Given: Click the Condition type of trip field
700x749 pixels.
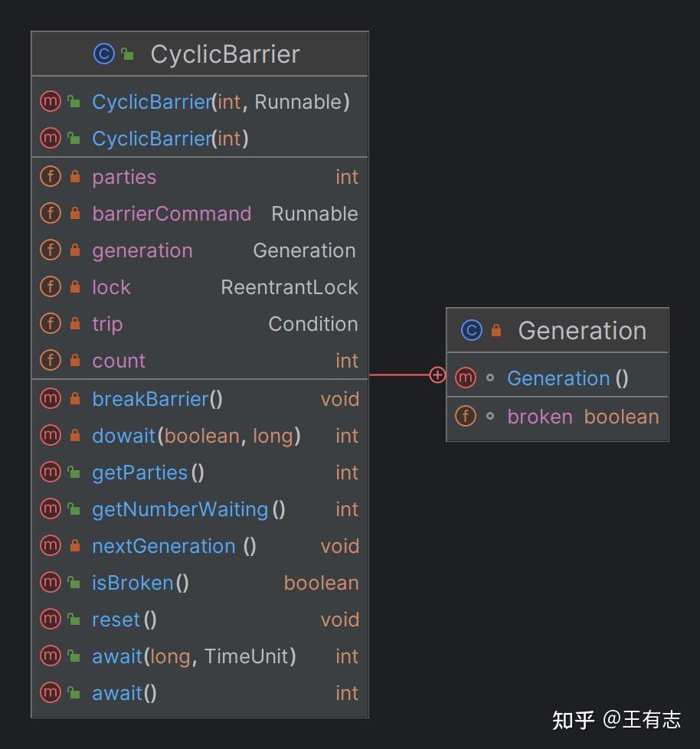Looking at the screenshot, I should click(x=313, y=324).
